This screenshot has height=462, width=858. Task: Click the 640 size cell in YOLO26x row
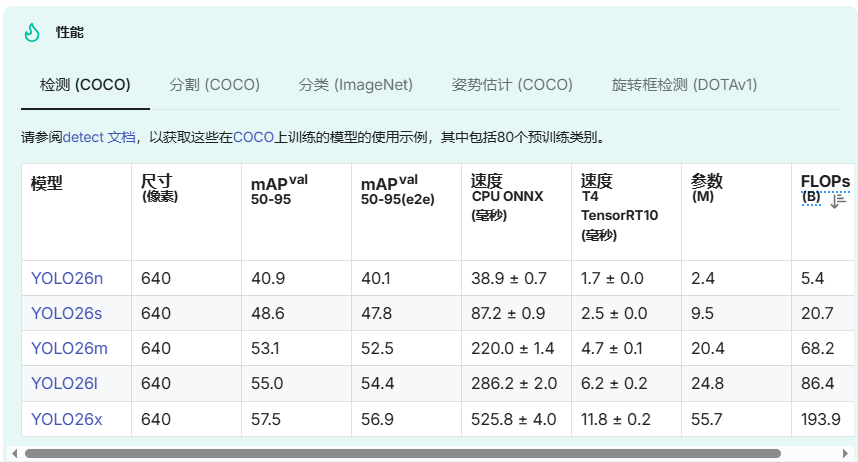coord(187,419)
